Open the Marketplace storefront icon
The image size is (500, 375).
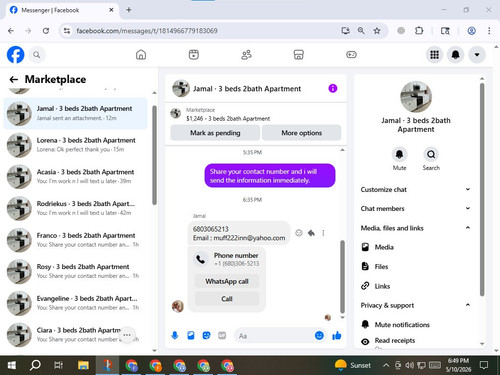coord(299,55)
